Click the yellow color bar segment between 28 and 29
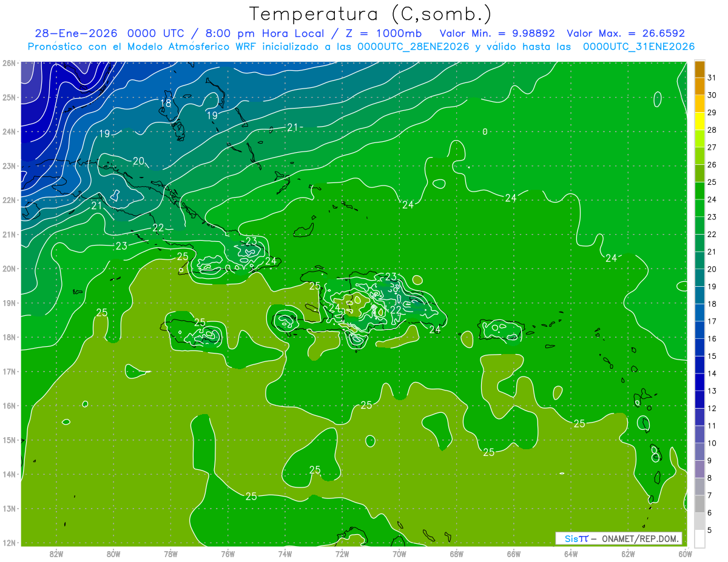728x562 pixels. click(699, 121)
